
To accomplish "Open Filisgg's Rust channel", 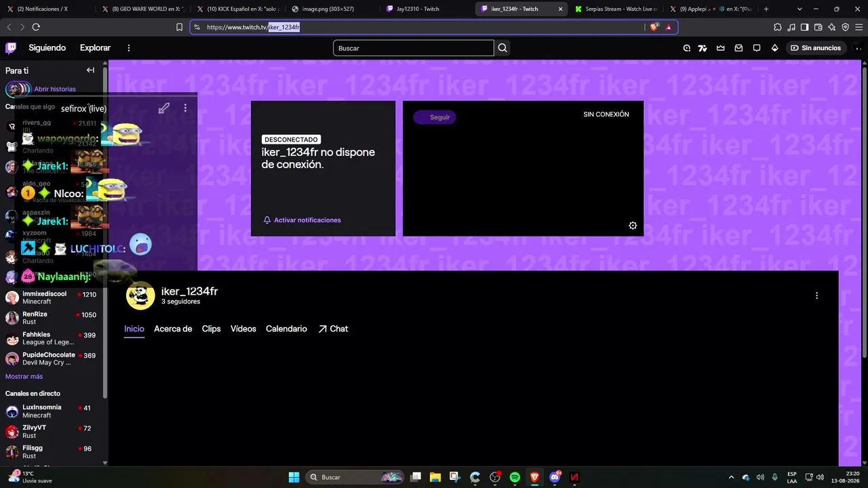I will point(53,452).
